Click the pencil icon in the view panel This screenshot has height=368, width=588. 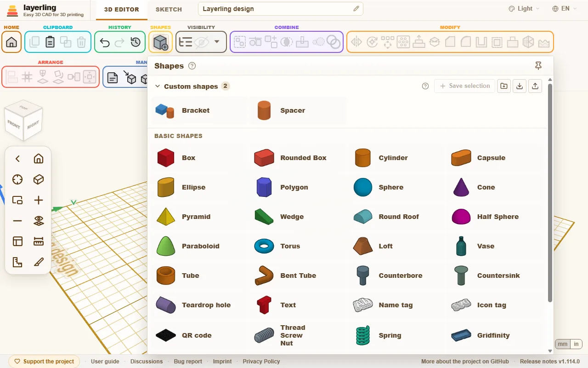39,262
